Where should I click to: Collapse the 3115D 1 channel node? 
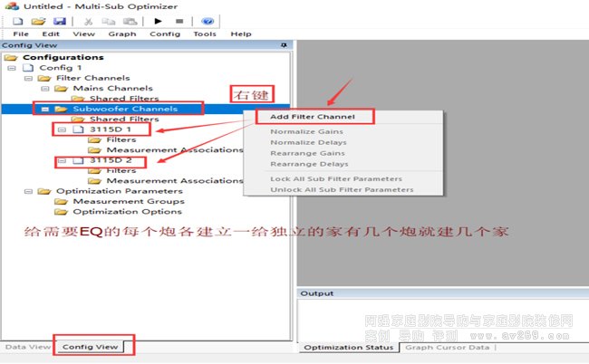(x=62, y=129)
